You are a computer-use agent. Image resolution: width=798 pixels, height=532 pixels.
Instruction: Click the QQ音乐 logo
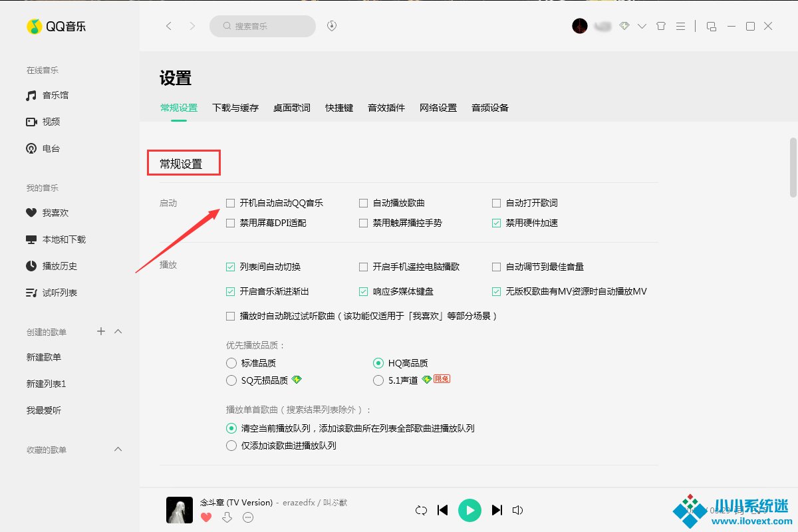tap(56, 26)
